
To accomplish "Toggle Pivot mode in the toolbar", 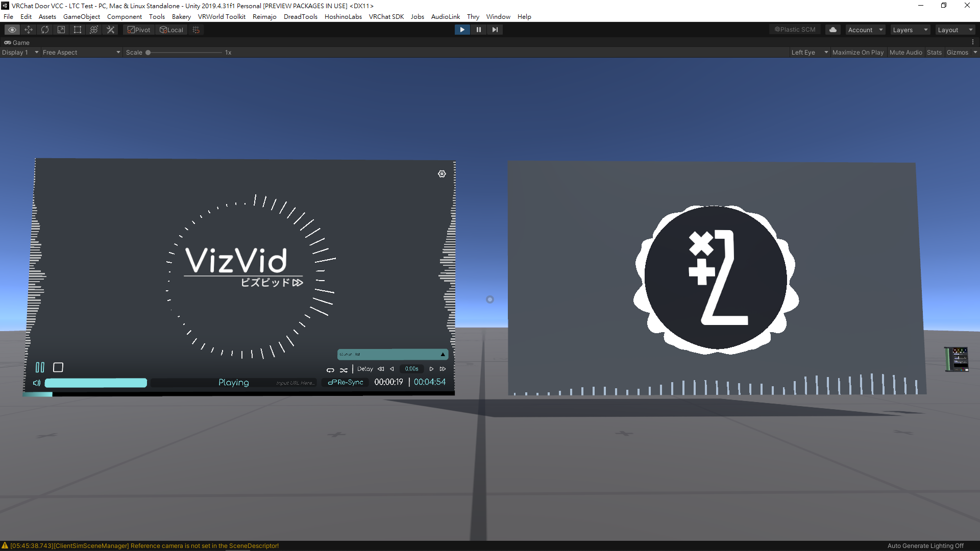I will 138,30.
